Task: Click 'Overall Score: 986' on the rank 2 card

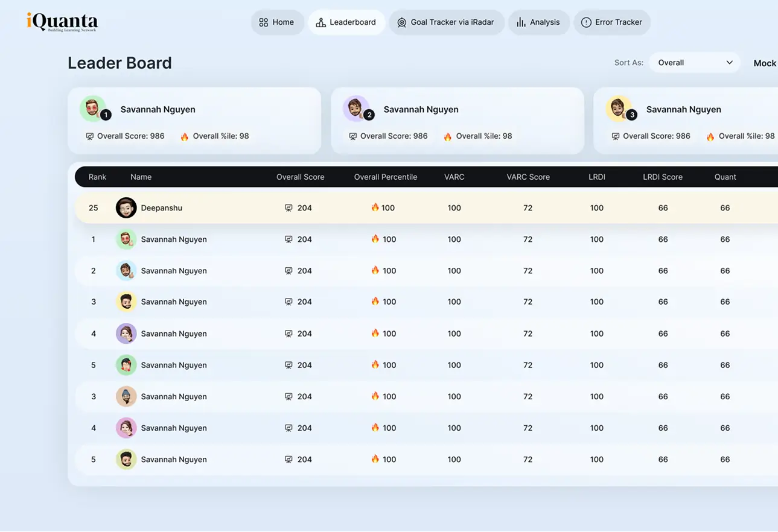Action: [394, 136]
